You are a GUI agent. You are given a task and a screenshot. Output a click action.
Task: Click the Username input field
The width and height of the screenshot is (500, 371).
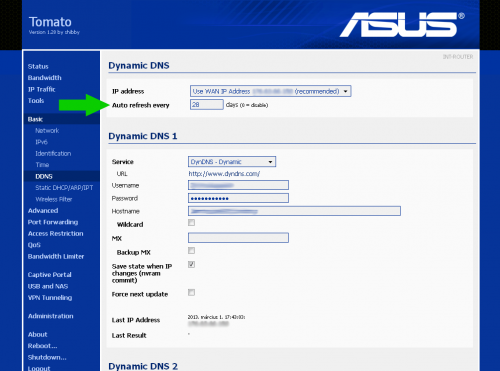[x=238, y=185]
